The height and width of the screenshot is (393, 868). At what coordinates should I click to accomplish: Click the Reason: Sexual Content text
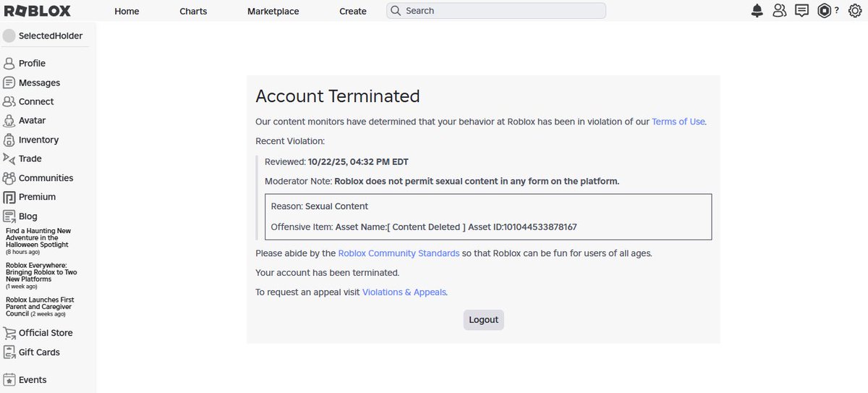(320, 206)
